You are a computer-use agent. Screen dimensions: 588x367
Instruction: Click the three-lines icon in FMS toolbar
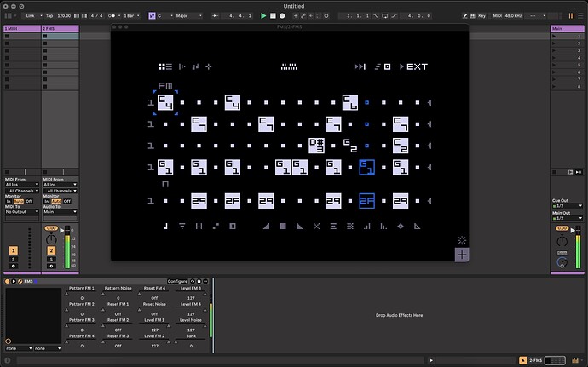(x=333, y=226)
